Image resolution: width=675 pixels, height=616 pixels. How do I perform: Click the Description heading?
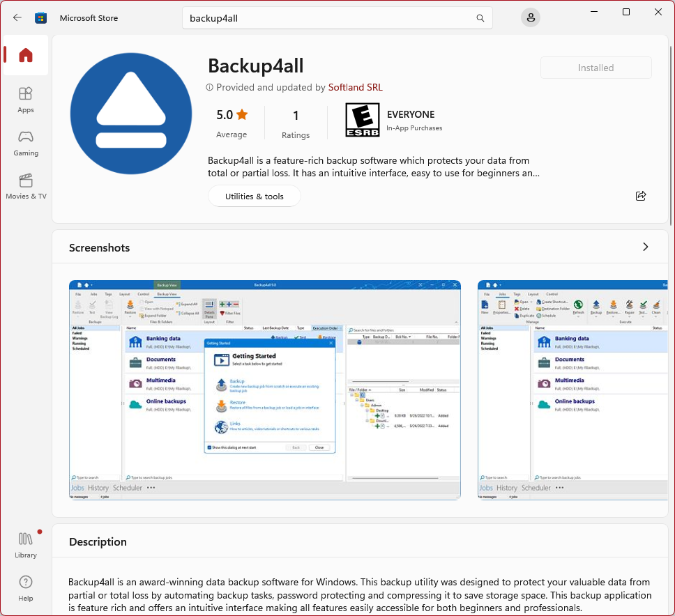(98, 542)
